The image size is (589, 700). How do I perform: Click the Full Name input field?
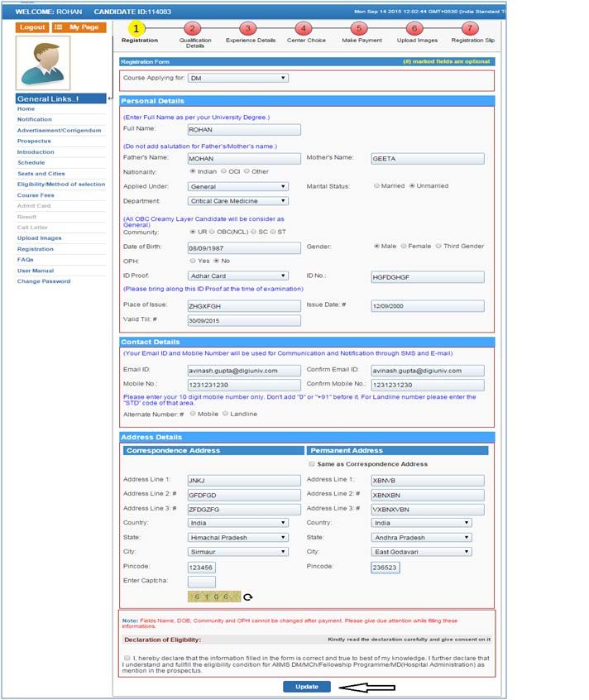pos(244,129)
